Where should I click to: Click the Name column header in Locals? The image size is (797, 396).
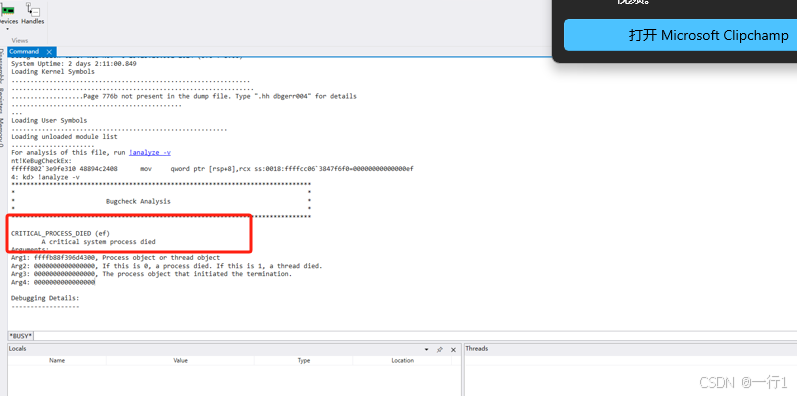tap(57, 360)
